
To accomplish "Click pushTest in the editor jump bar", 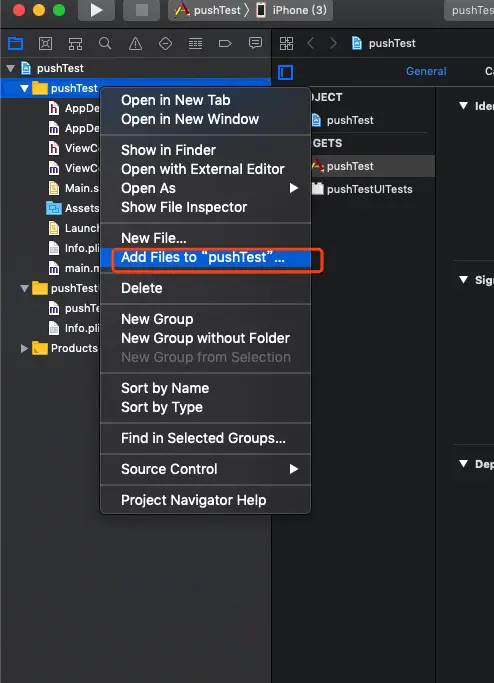I will coord(383,43).
